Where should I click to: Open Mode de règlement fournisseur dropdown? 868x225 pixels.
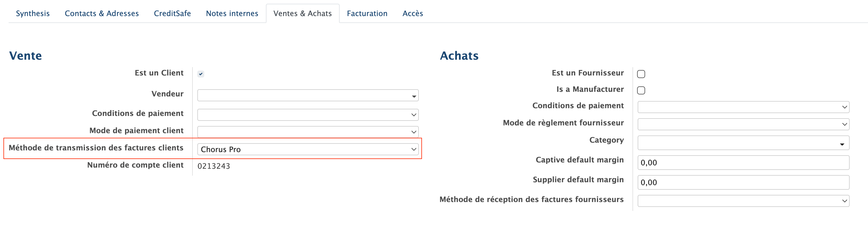point(743,124)
